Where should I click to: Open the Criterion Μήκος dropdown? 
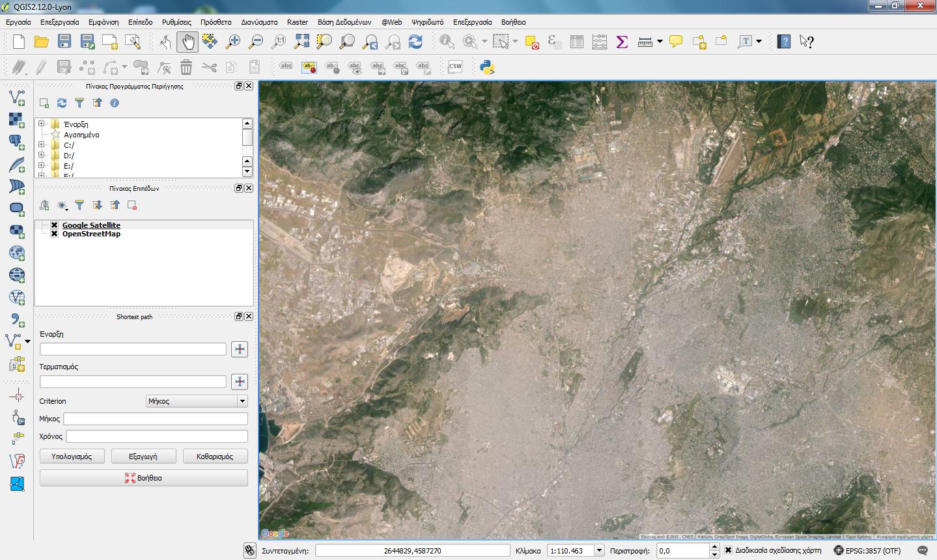point(197,401)
